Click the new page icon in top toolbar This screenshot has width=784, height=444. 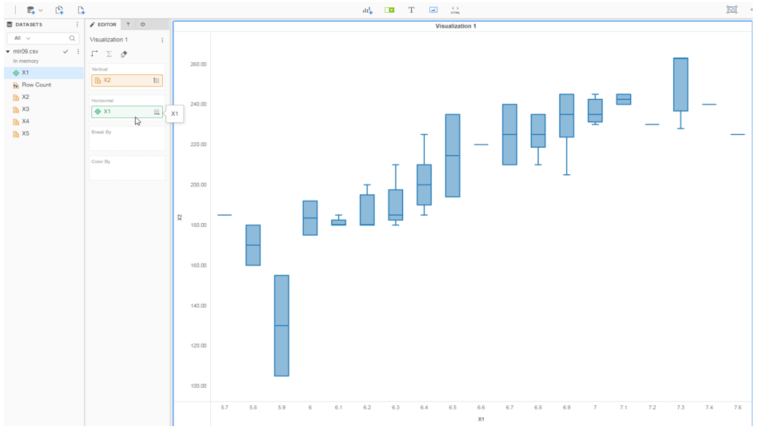[x=81, y=9]
